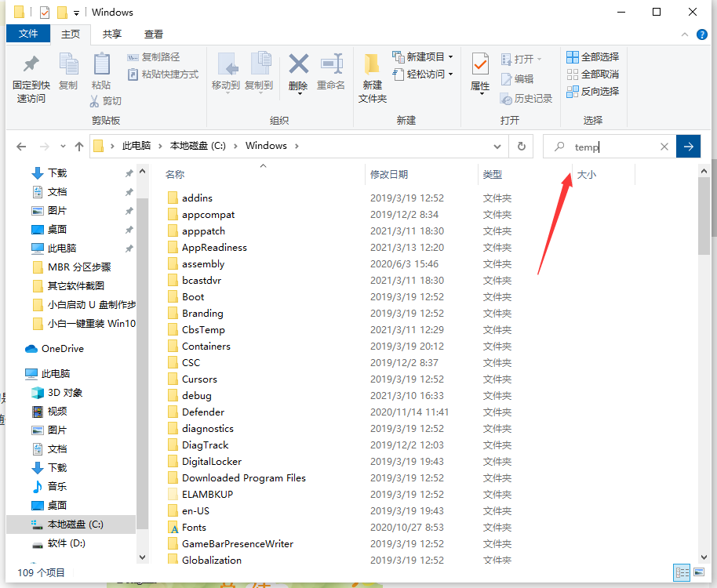
Task: Open the Fonts folder in file list
Action: [x=194, y=528]
